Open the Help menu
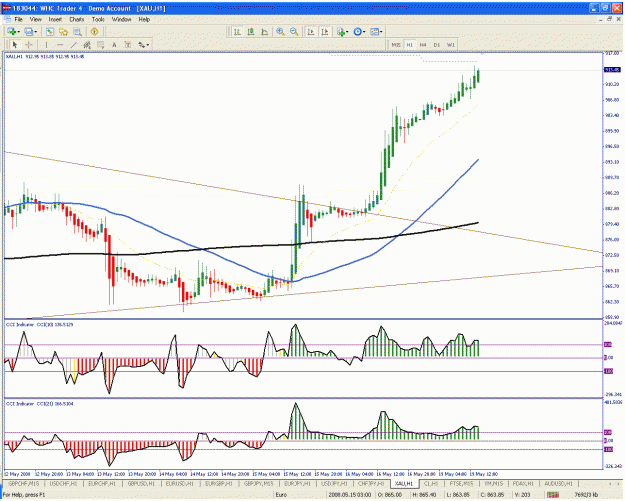The image size is (625, 501). point(144,19)
